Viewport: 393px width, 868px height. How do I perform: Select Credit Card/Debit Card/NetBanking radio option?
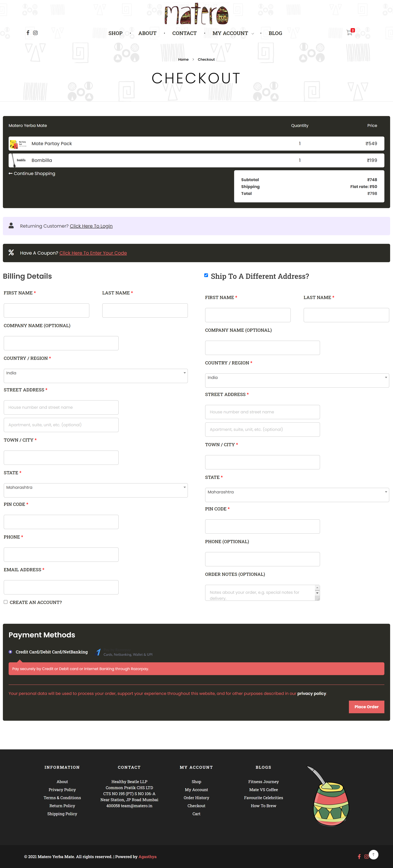[x=10, y=652]
